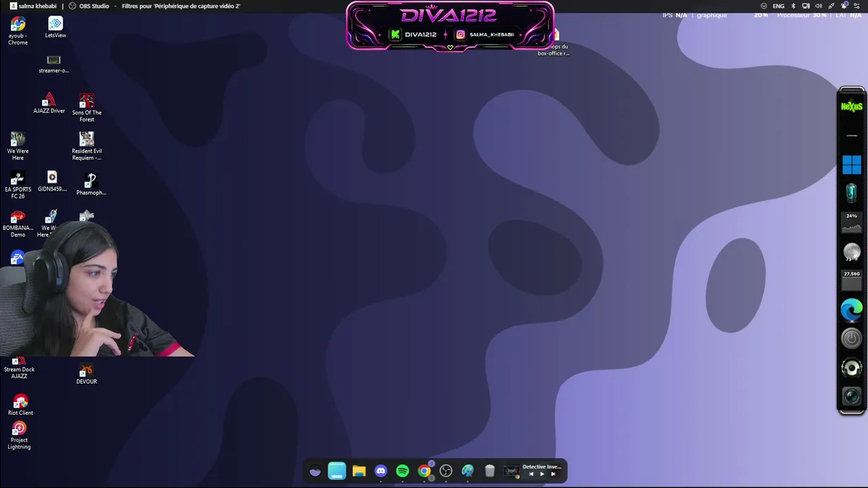Select the We Were Here game icon
This screenshot has width=868, height=488.
coord(18,146)
